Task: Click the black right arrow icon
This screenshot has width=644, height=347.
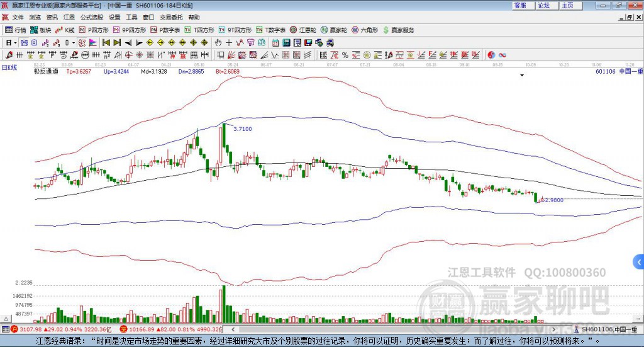Action: (x=139, y=43)
